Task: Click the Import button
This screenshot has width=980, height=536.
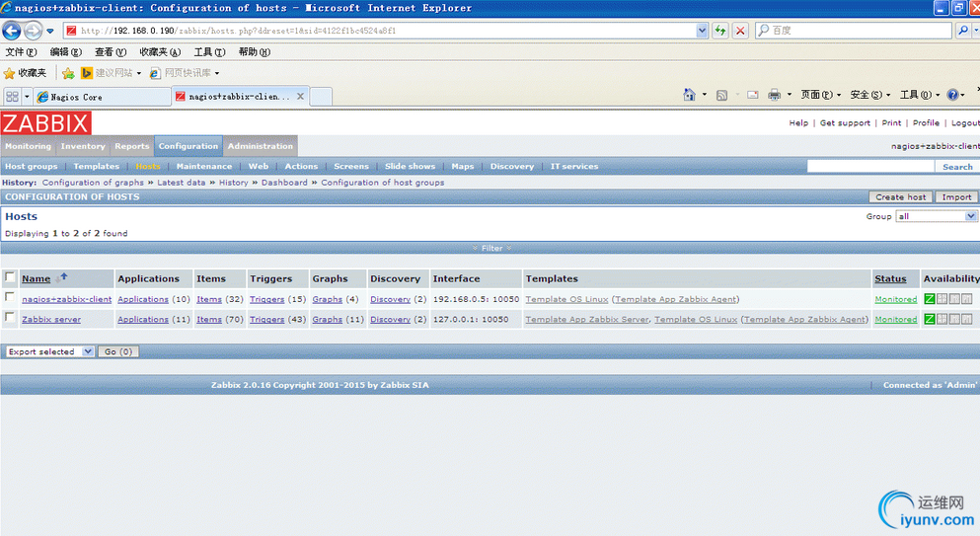Action: tap(956, 196)
